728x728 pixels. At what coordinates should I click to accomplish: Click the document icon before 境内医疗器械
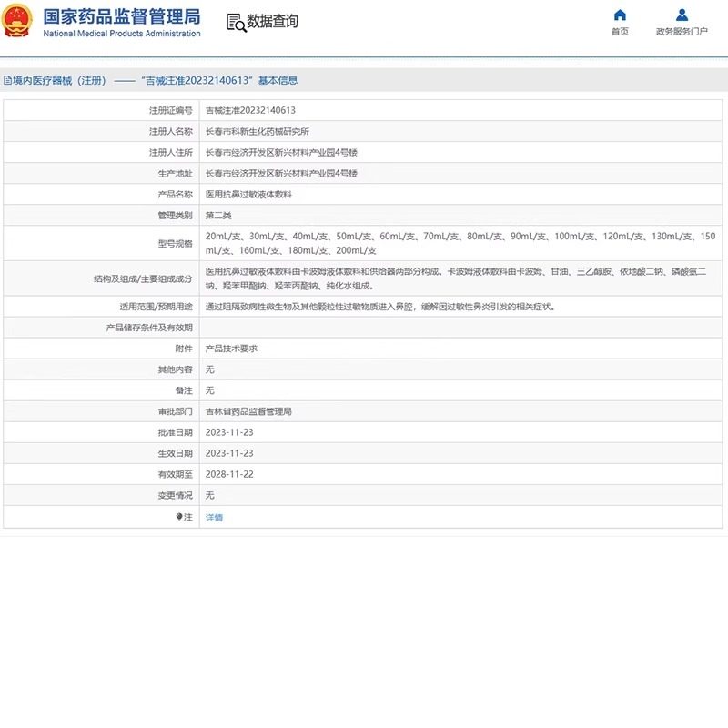7,80
